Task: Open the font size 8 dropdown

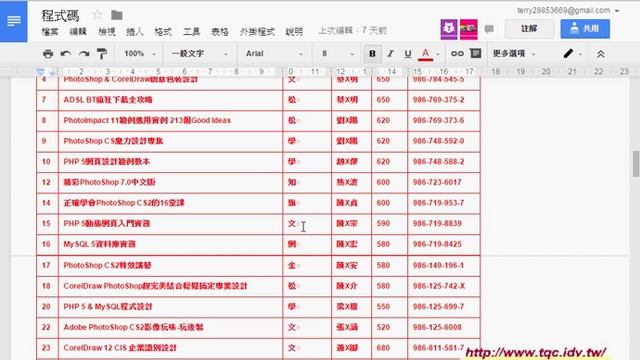Action: [x=338, y=53]
